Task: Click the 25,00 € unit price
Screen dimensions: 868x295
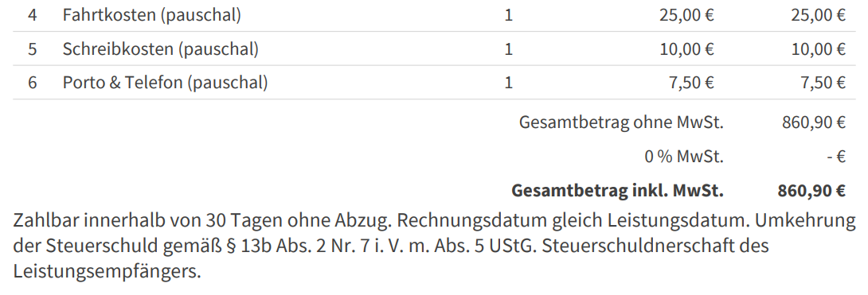Action: point(686,15)
